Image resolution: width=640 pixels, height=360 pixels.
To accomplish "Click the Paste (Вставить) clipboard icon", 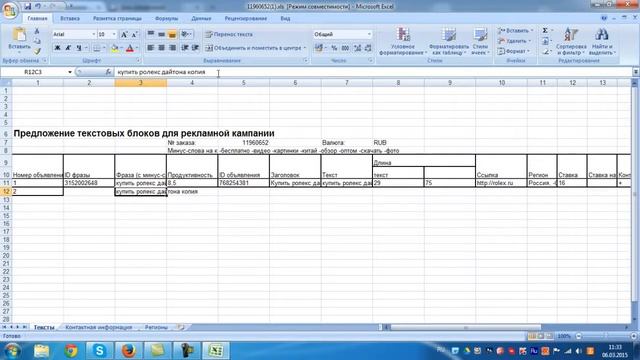I will click(x=19, y=35).
